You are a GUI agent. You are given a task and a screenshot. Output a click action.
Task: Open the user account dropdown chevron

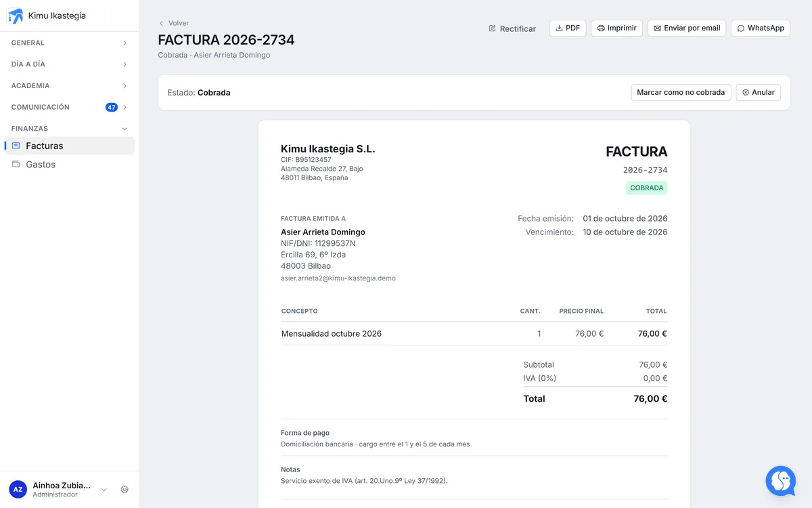104,490
